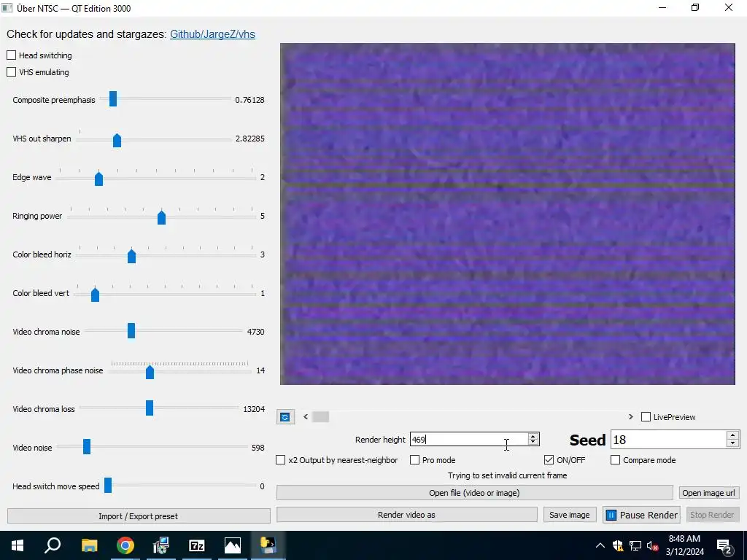The width and height of the screenshot is (747, 560).
Task: Toggle the LivePreview checkbox
Action: coord(646,417)
